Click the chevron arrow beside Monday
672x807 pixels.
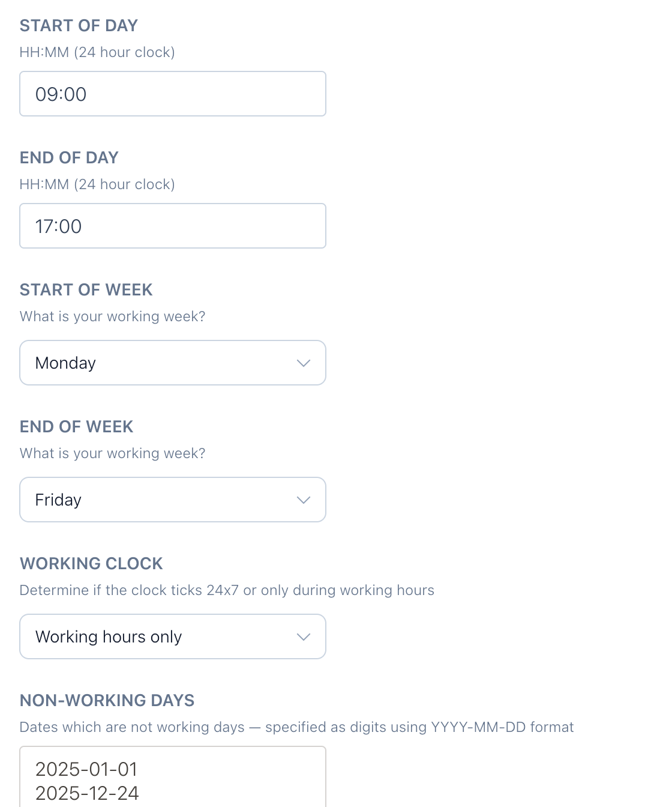(304, 363)
